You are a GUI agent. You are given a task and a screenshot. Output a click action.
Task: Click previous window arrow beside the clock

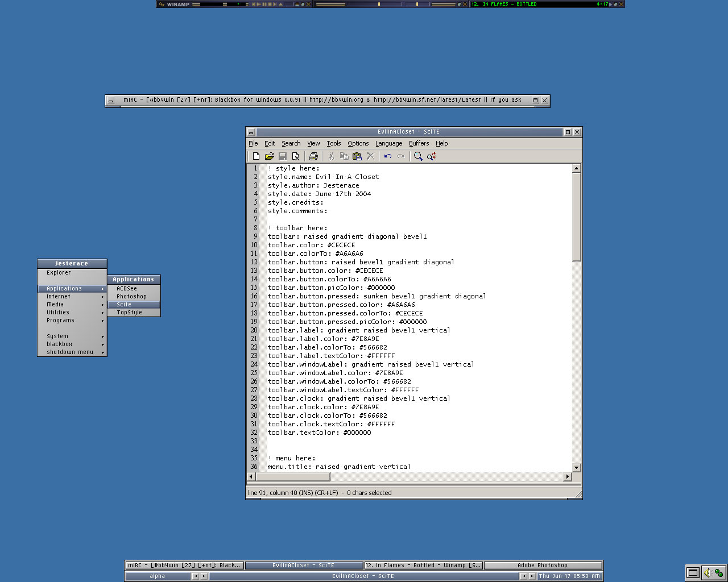523,576
